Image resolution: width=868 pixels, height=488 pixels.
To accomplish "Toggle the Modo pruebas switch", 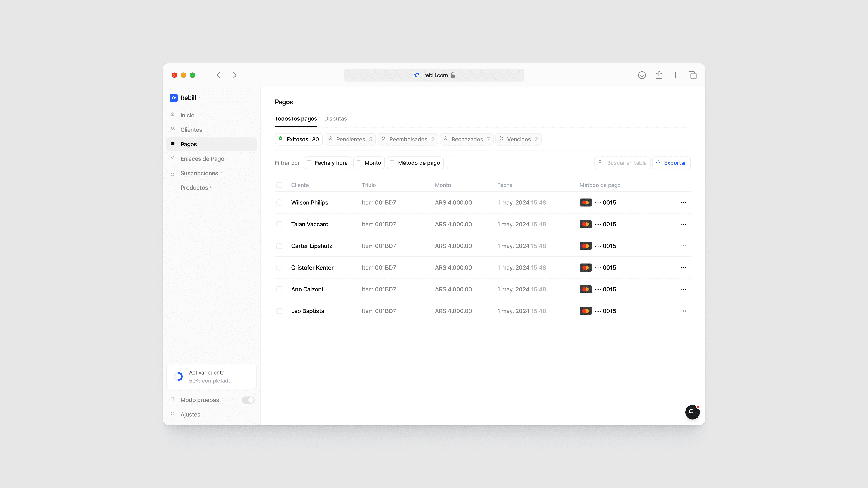I will [x=248, y=400].
